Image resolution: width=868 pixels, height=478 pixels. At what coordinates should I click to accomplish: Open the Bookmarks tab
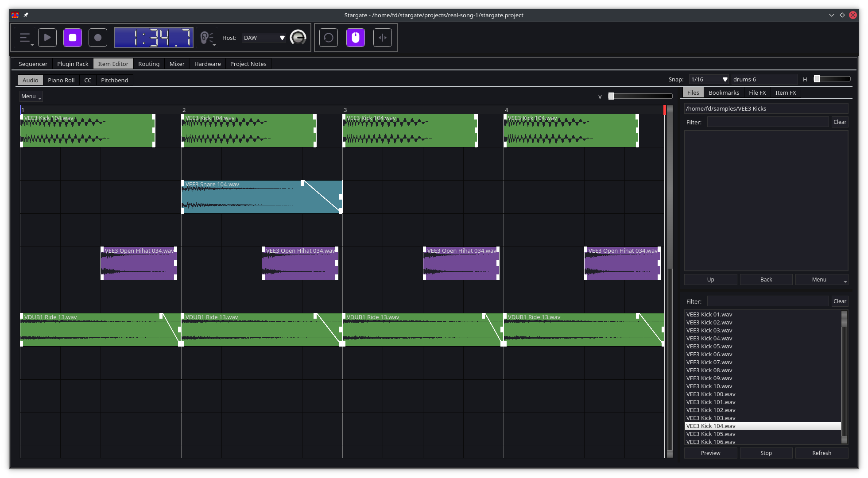(724, 93)
